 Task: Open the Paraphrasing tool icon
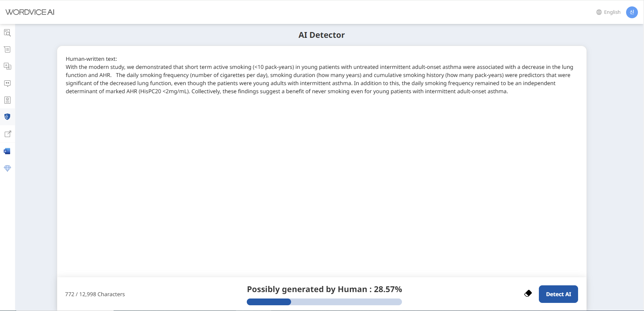click(7, 83)
